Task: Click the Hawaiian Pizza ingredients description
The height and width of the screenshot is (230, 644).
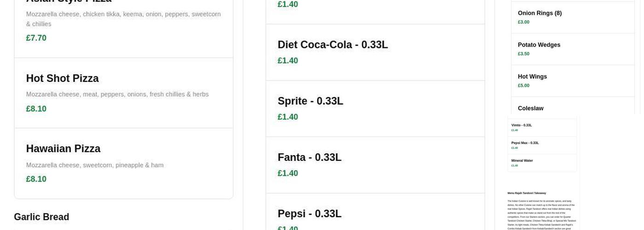Action: pyautogui.click(x=95, y=165)
